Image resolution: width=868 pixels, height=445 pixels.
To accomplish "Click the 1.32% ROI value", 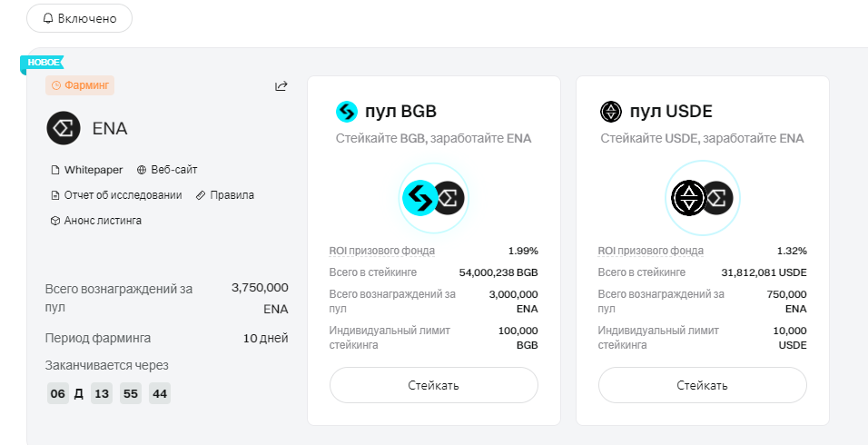I will [x=792, y=251].
